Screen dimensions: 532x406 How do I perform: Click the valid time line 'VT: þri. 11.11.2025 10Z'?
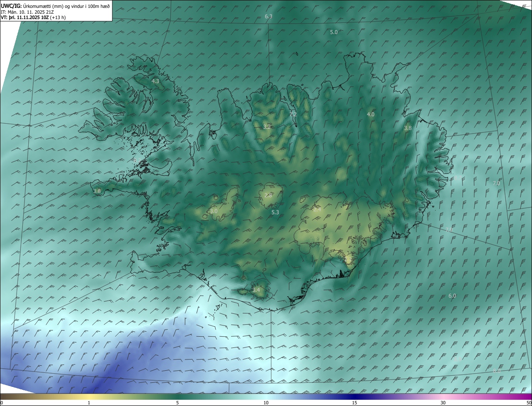click(x=25, y=17)
